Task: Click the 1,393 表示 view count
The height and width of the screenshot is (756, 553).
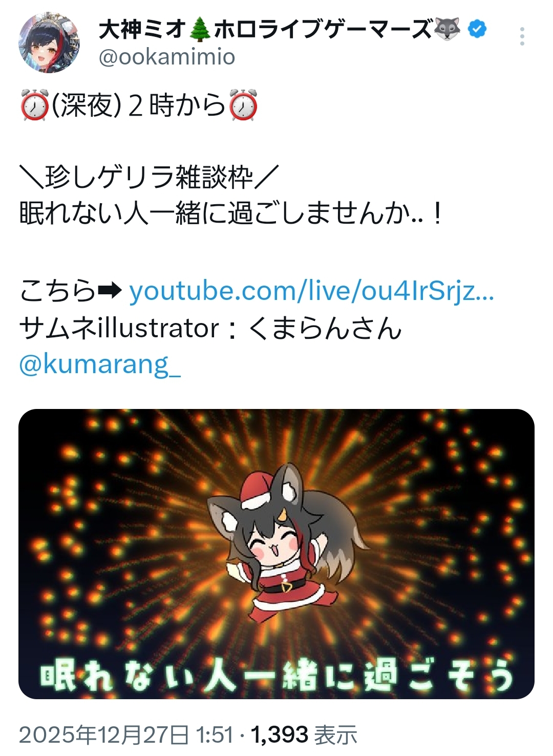Action: (x=304, y=735)
